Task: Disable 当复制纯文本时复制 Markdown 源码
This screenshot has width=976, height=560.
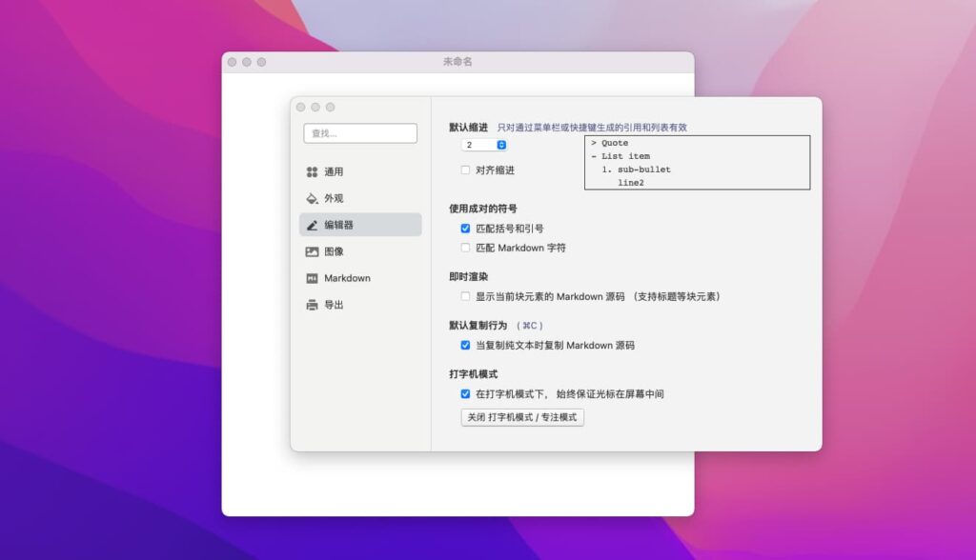Action: pos(465,346)
